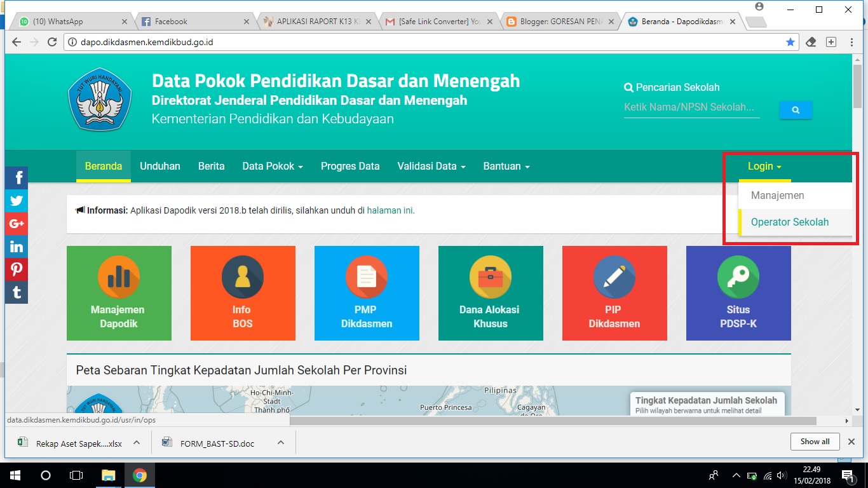The height and width of the screenshot is (488, 868).
Task: Open the Action Center notification icon
Action: click(x=848, y=475)
